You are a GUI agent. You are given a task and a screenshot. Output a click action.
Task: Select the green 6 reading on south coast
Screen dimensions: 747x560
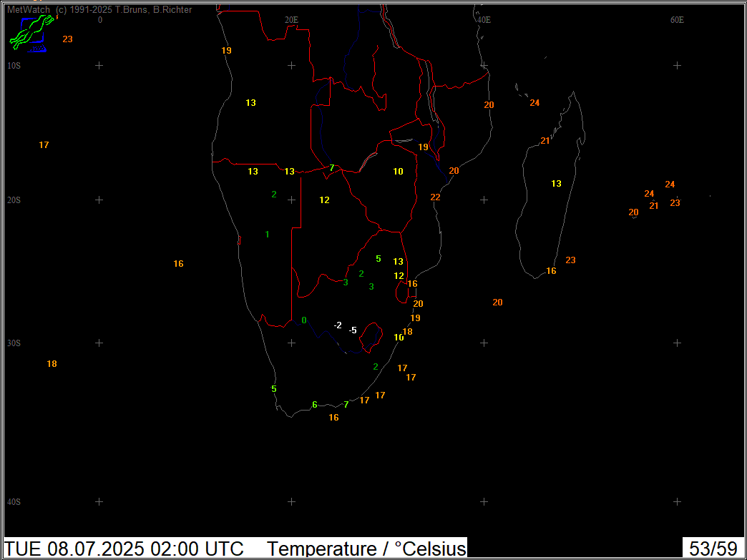pos(314,405)
